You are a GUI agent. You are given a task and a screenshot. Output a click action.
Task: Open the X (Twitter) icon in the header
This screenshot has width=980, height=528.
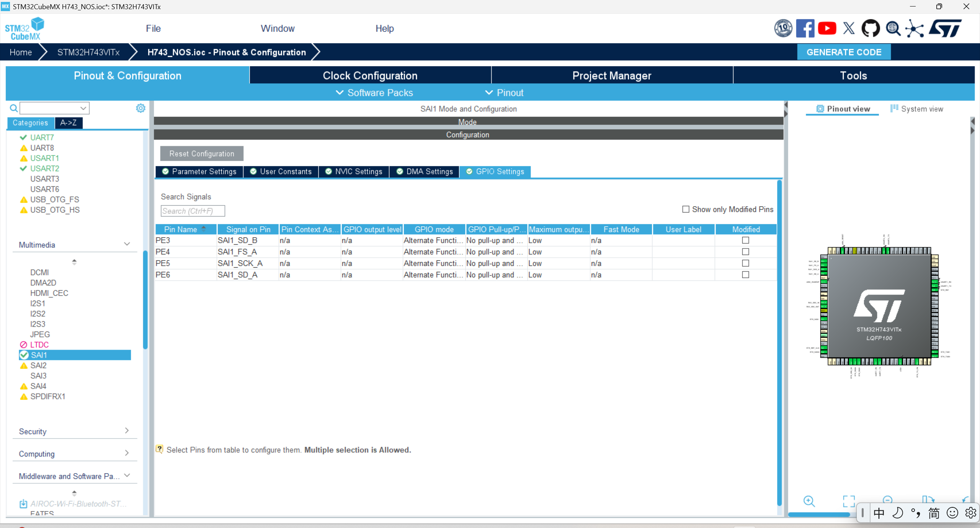pos(849,28)
